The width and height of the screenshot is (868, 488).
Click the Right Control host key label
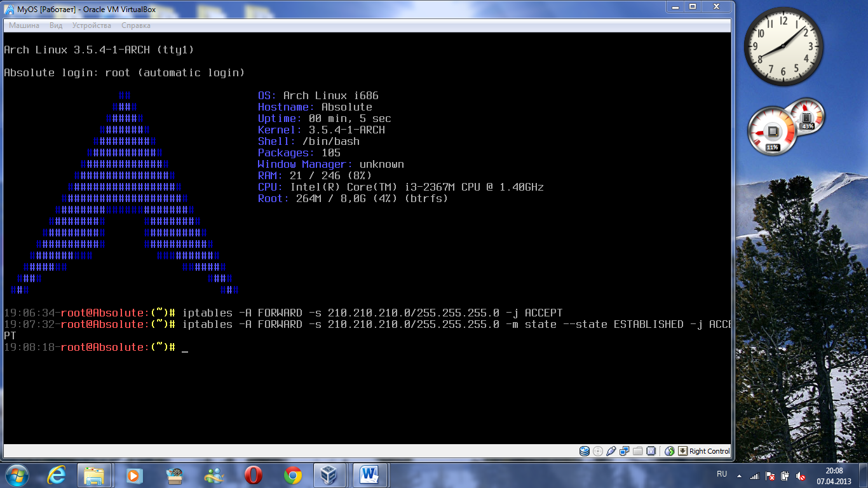[x=710, y=451]
